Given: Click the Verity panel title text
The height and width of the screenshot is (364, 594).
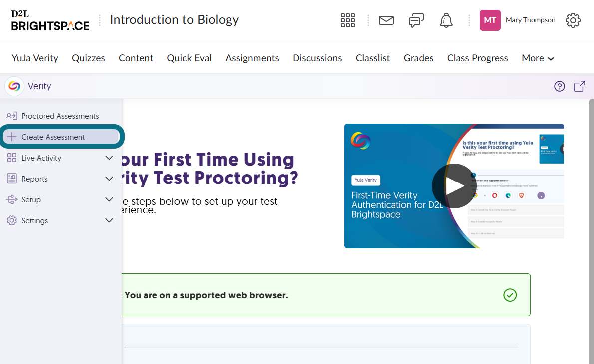Looking at the screenshot, I should 39,86.
